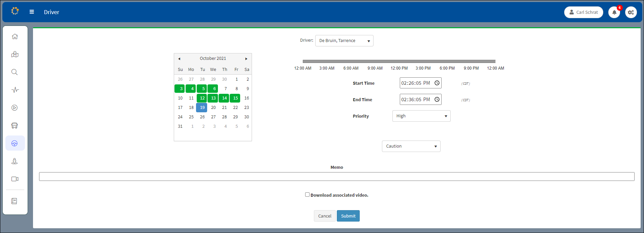This screenshot has width=644, height=233.
Task: Go to previous month in calendar
Action: point(179,59)
